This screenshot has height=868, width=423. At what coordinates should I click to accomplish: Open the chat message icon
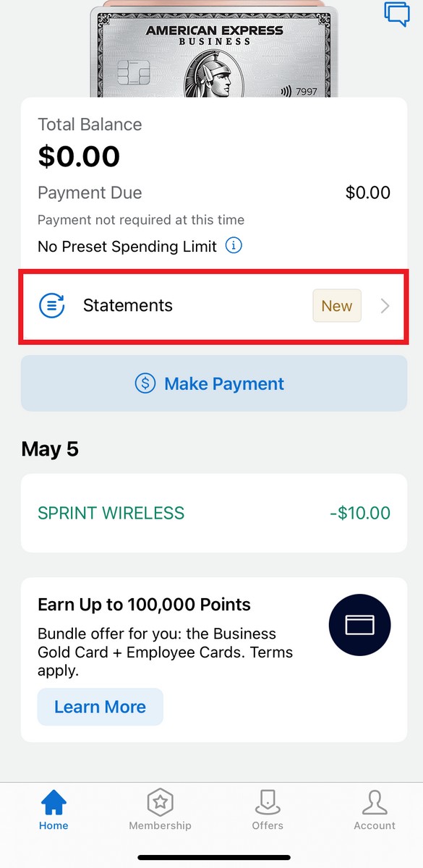(397, 14)
